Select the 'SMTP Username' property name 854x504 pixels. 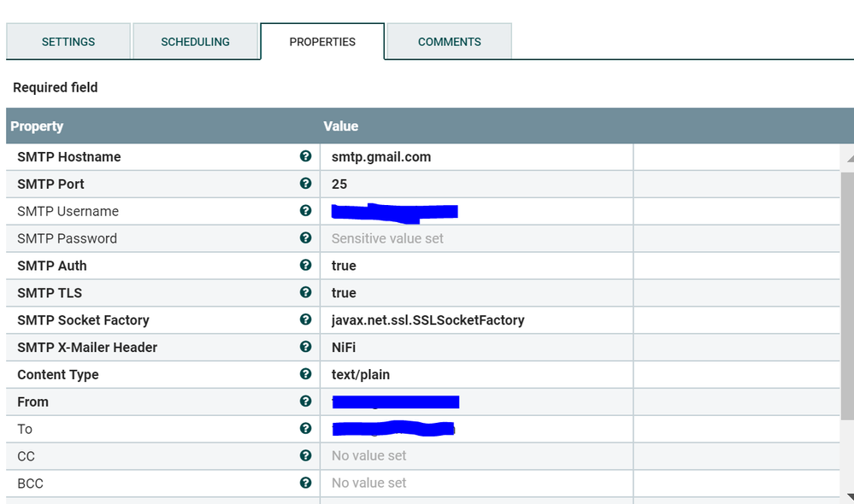(x=68, y=211)
